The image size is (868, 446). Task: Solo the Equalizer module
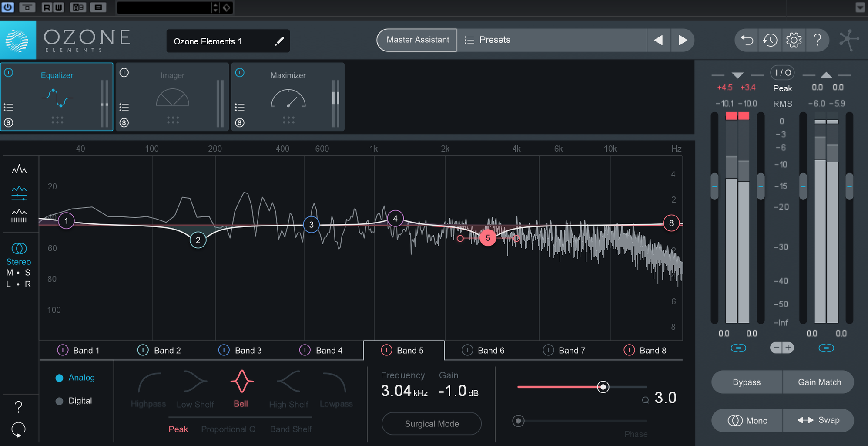click(8, 123)
